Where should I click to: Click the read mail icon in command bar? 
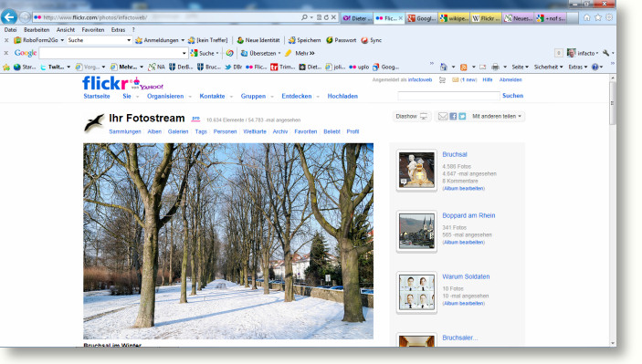(483, 67)
